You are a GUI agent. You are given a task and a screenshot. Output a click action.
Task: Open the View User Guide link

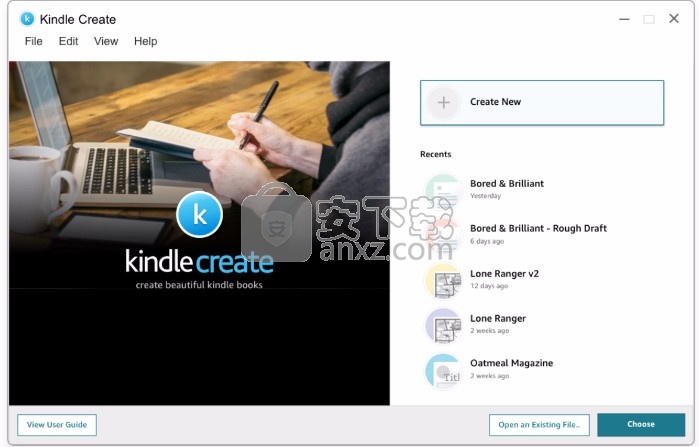(x=57, y=425)
